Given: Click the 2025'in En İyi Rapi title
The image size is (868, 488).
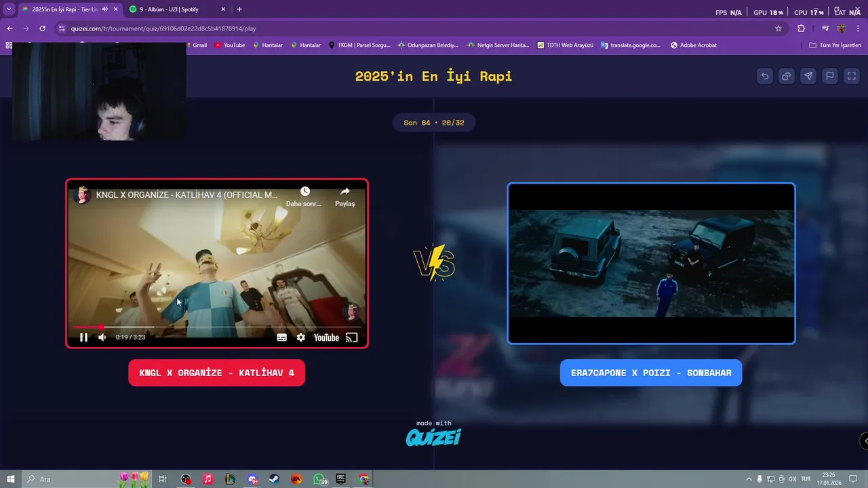Looking at the screenshot, I should (434, 76).
